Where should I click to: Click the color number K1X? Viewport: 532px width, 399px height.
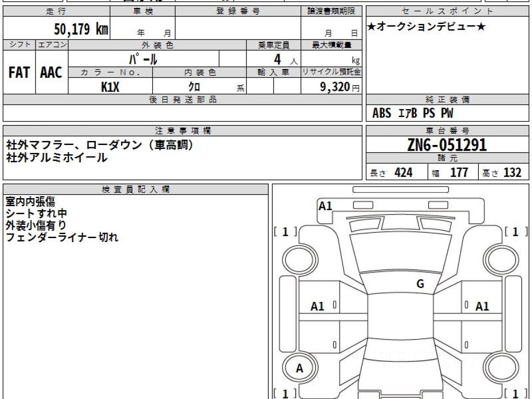click(x=110, y=87)
